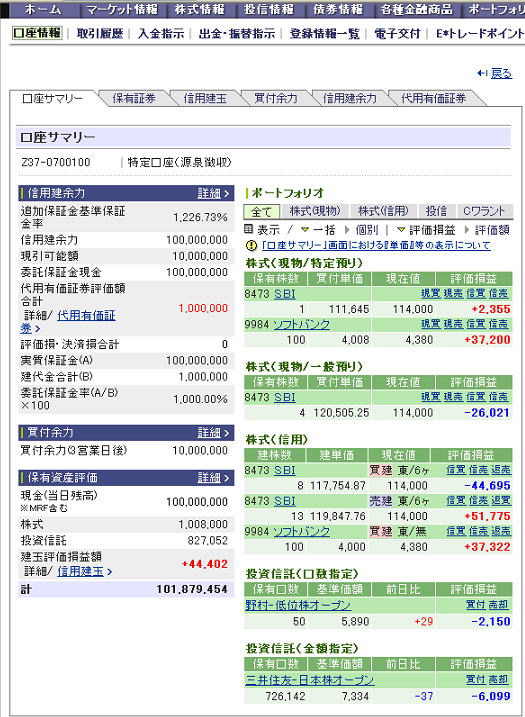Switch sorting to 評価損益 triangle option
The height and width of the screenshot is (717, 525).
point(401,230)
